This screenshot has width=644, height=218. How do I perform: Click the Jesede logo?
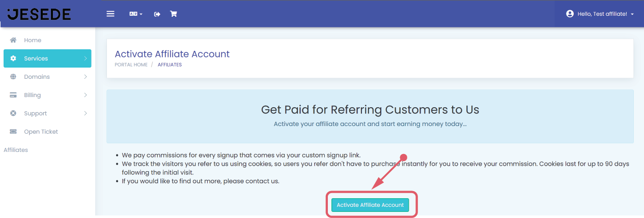tap(39, 14)
